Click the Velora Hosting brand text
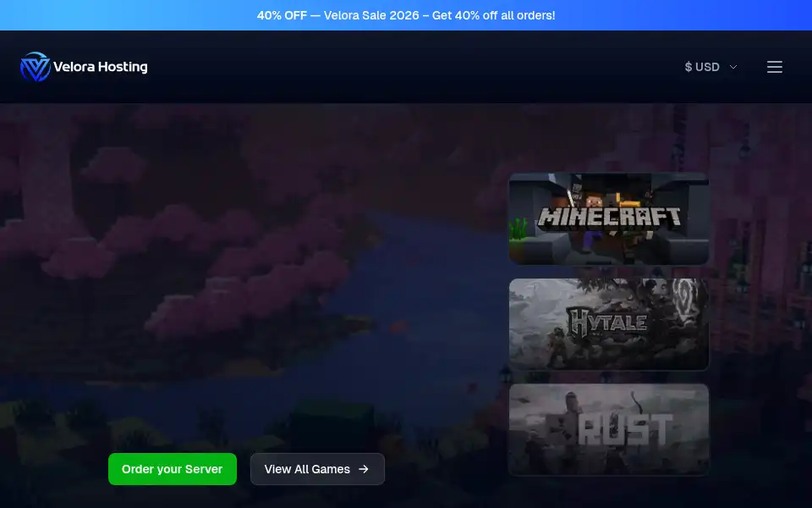812x508 pixels. point(101,67)
